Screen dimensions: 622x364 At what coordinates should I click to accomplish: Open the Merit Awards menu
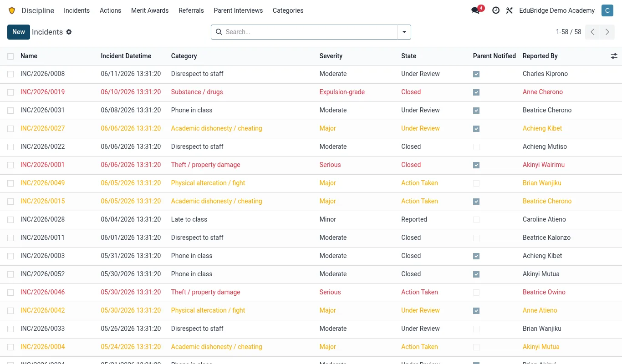click(x=150, y=10)
